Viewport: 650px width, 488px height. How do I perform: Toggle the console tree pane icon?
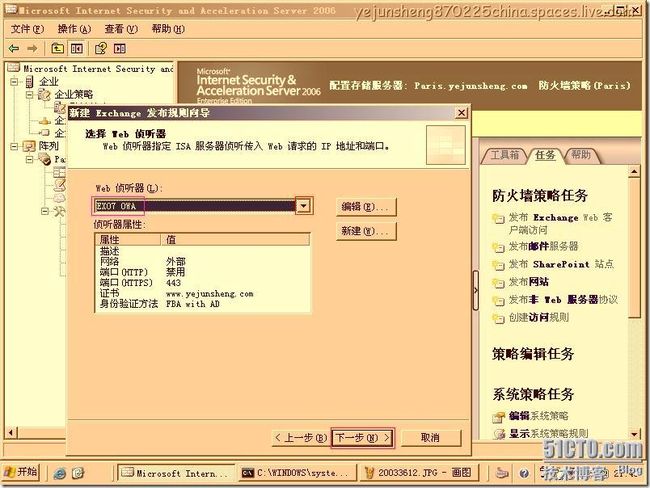(76, 49)
